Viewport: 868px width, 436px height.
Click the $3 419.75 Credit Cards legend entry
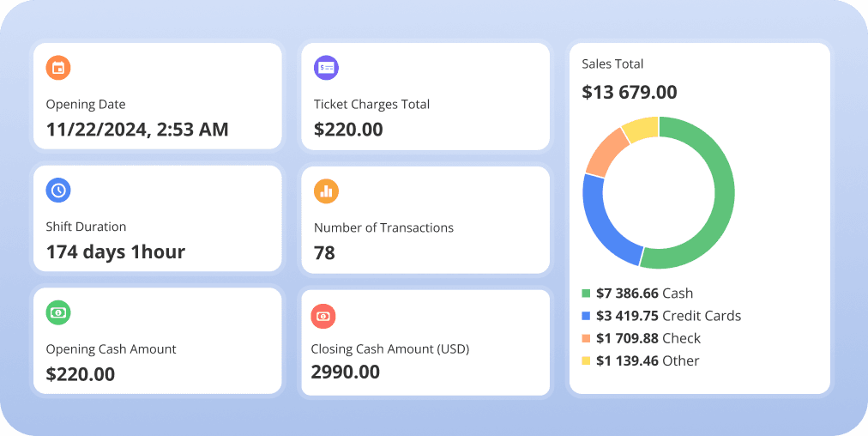(x=668, y=316)
